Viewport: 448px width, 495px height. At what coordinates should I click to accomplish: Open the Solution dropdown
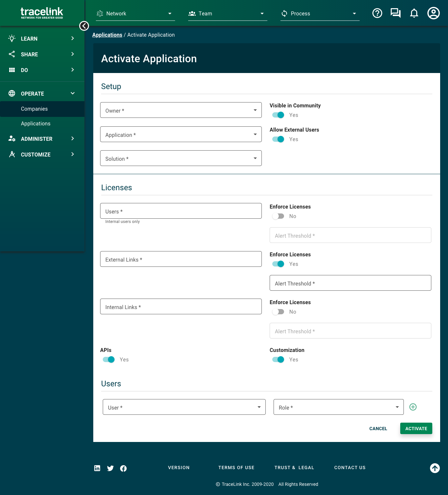coord(181,158)
